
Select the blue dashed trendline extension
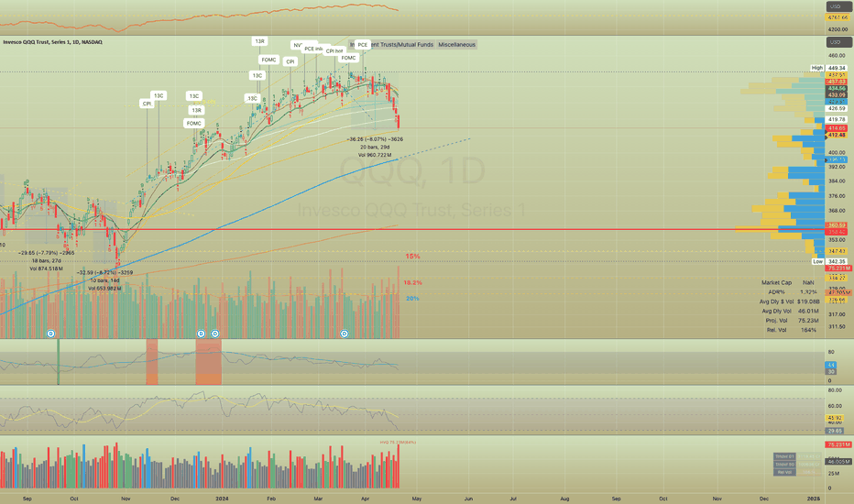[434, 148]
